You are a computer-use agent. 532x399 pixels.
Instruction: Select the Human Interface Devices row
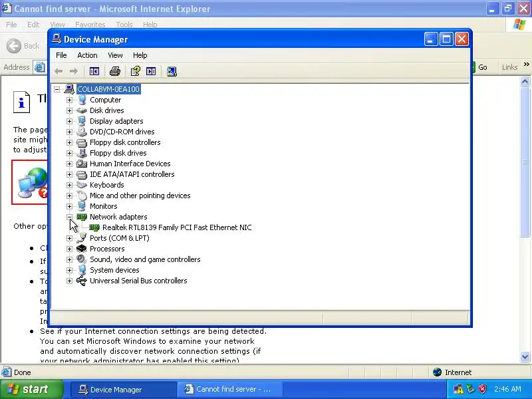click(130, 164)
